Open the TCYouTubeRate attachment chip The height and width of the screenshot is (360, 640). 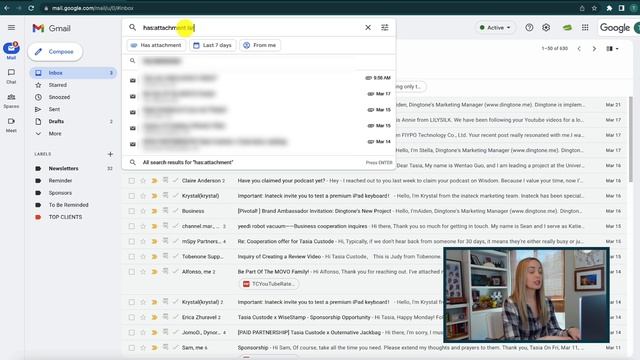(x=269, y=284)
